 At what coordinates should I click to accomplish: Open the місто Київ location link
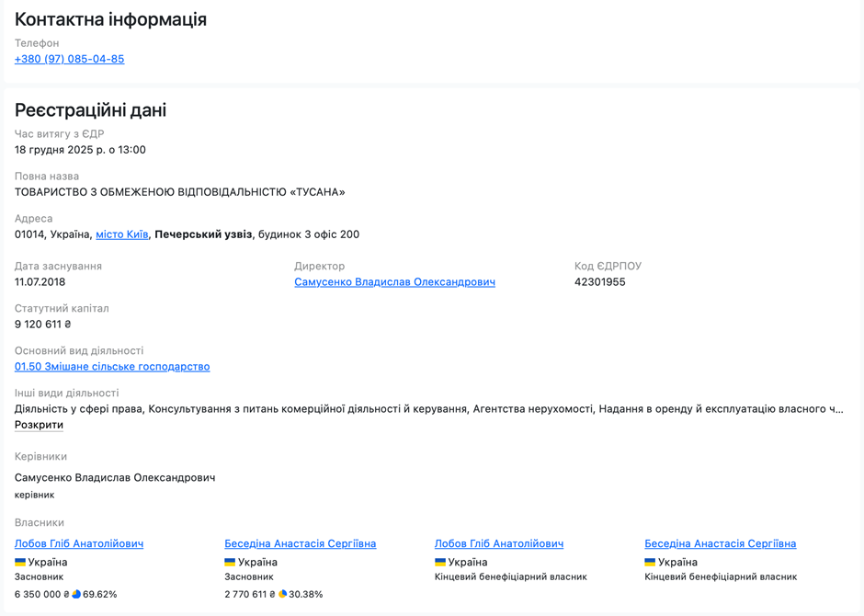121,234
